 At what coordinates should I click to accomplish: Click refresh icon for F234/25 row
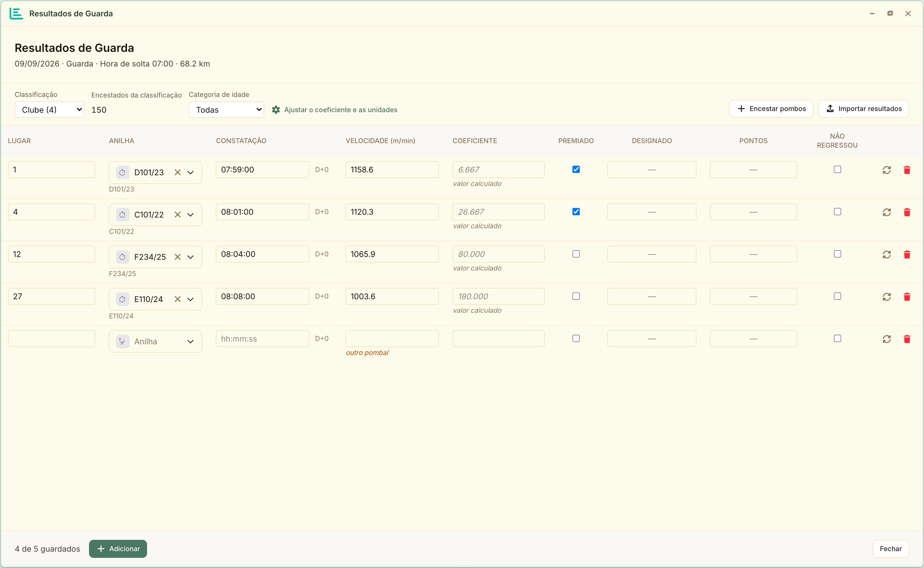click(x=887, y=254)
